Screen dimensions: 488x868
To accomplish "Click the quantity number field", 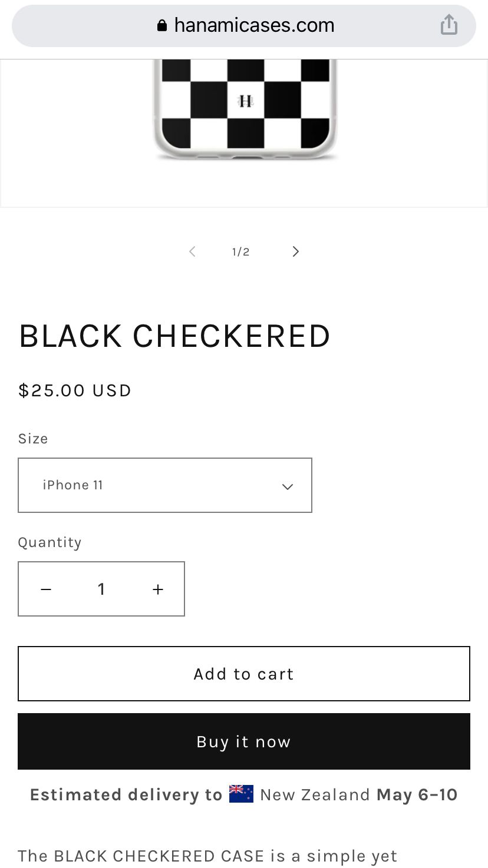I will coord(101,589).
